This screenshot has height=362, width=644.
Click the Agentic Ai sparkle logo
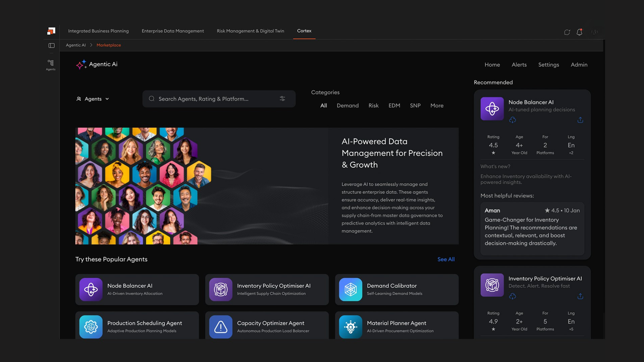81,64
